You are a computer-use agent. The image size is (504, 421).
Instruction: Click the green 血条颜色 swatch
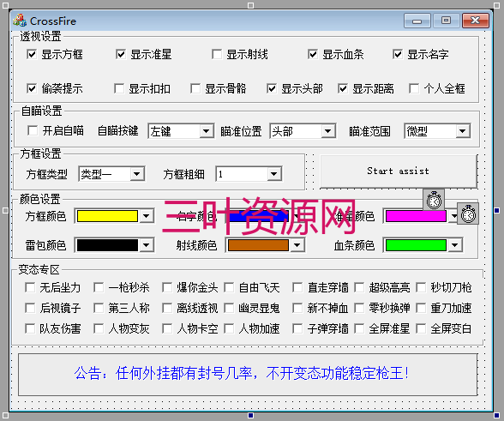[x=416, y=245]
